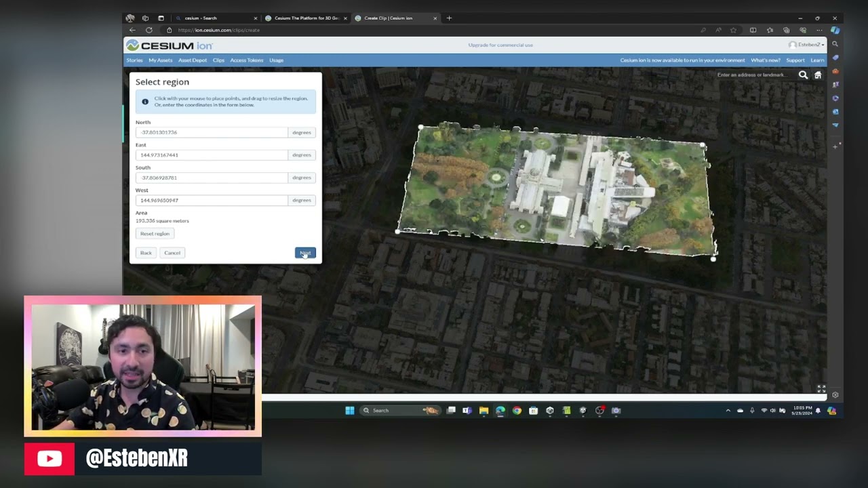Open the Learn link

[817, 60]
